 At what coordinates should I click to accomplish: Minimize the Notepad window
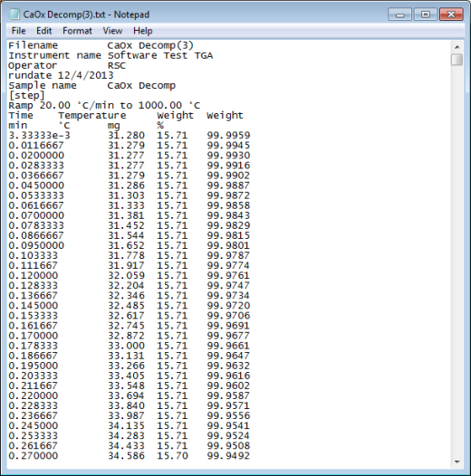pos(399,14)
